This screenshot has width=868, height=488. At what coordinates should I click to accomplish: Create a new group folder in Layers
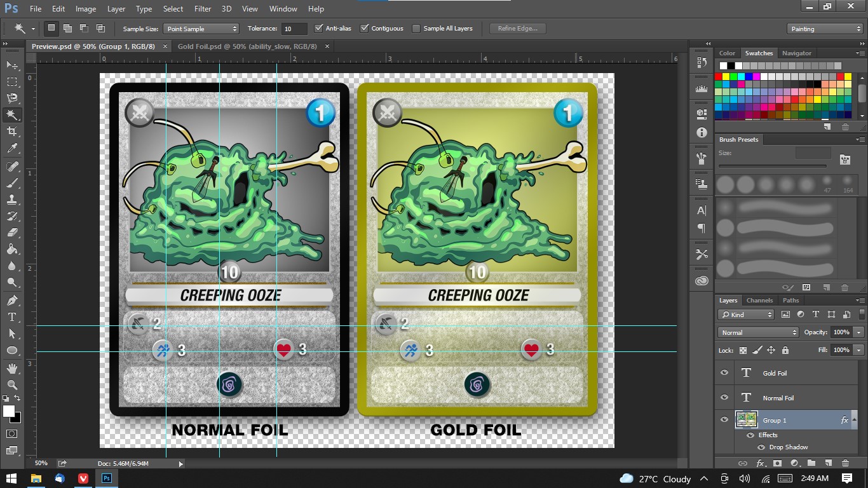(x=811, y=463)
